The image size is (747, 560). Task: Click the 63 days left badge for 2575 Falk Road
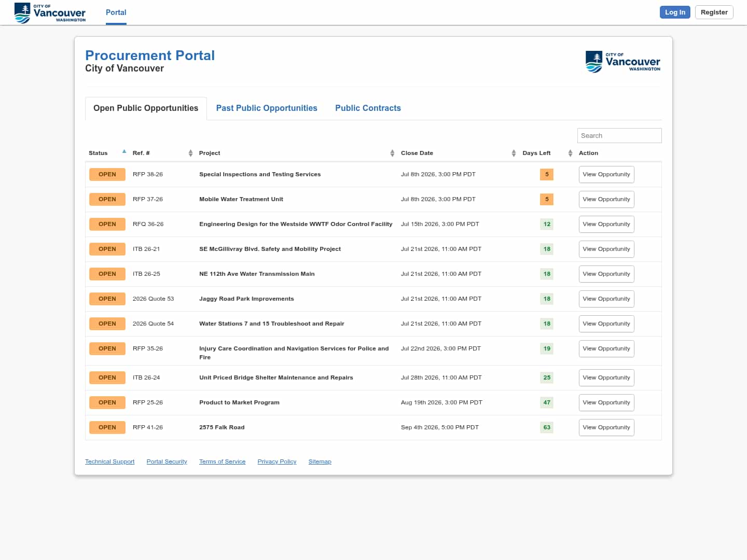pyautogui.click(x=547, y=427)
